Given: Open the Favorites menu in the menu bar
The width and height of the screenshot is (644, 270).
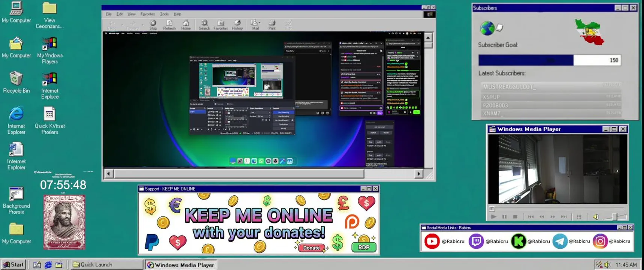Looking at the screenshot, I should [x=148, y=14].
